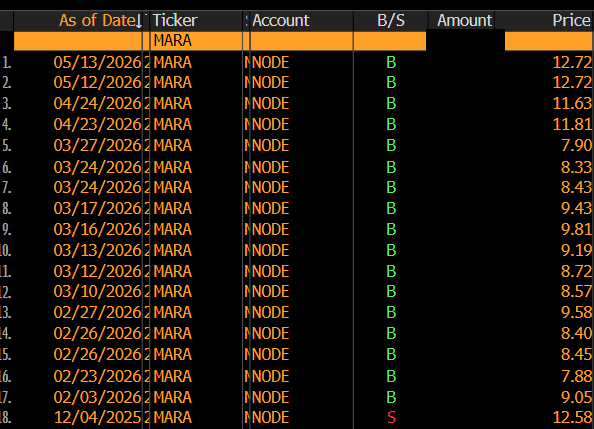Click the Amount column header
Viewport: 594px width, 429px height.
coord(464,20)
